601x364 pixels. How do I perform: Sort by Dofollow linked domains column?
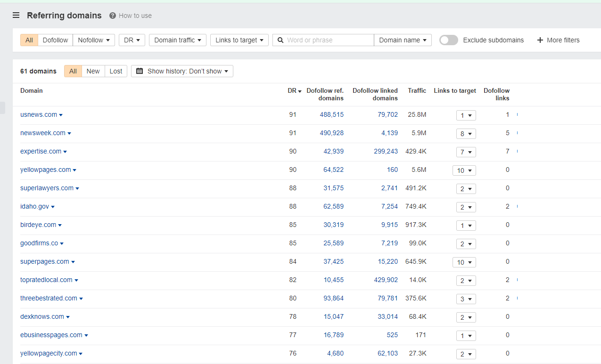375,94
